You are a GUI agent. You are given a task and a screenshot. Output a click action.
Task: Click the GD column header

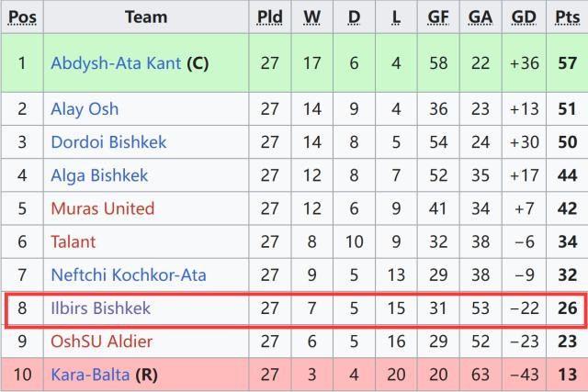(525, 17)
